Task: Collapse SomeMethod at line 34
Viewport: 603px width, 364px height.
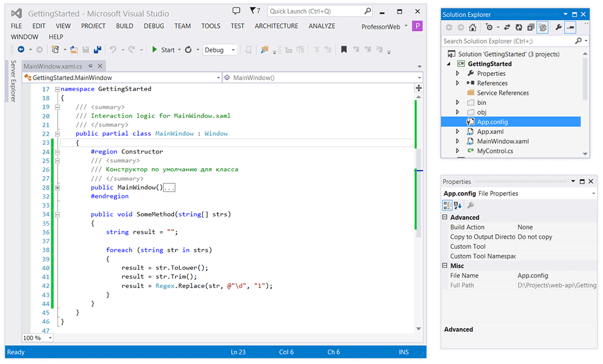Action: (x=57, y=215)
